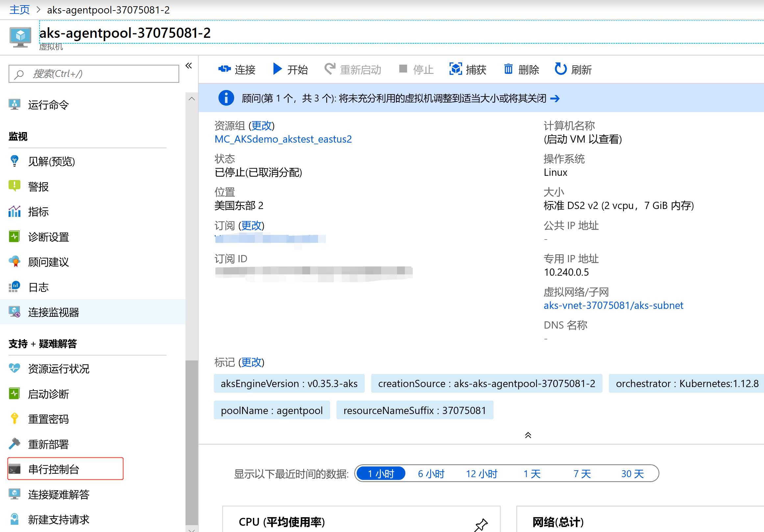This screenshot has width=764, height=532.
Task: Select the 6 小时 time range
Action: pyautogui.click(x=431, y=474)
